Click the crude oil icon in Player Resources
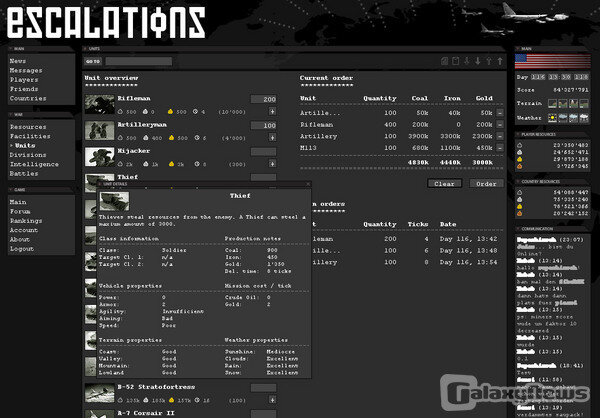Viewport: 600px width, 418px height. 520,167
